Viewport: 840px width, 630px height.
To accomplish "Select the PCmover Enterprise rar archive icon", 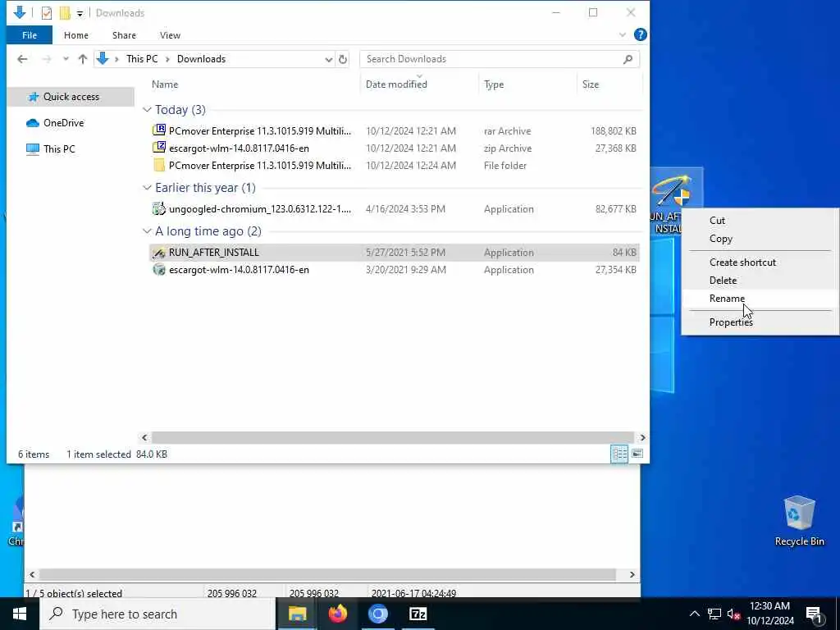I will pos(159,130).
